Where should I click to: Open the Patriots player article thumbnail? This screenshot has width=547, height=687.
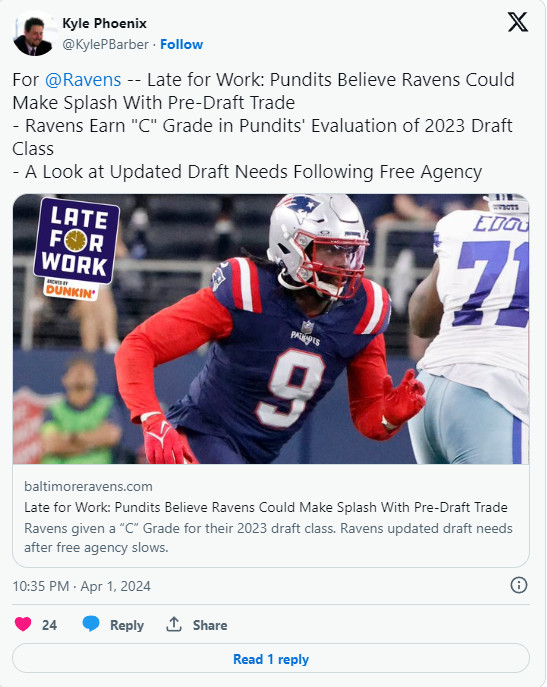tap(271, 329)
